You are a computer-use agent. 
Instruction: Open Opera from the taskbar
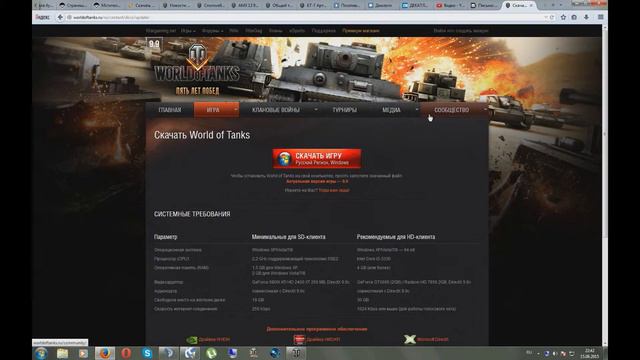(126, 353)
